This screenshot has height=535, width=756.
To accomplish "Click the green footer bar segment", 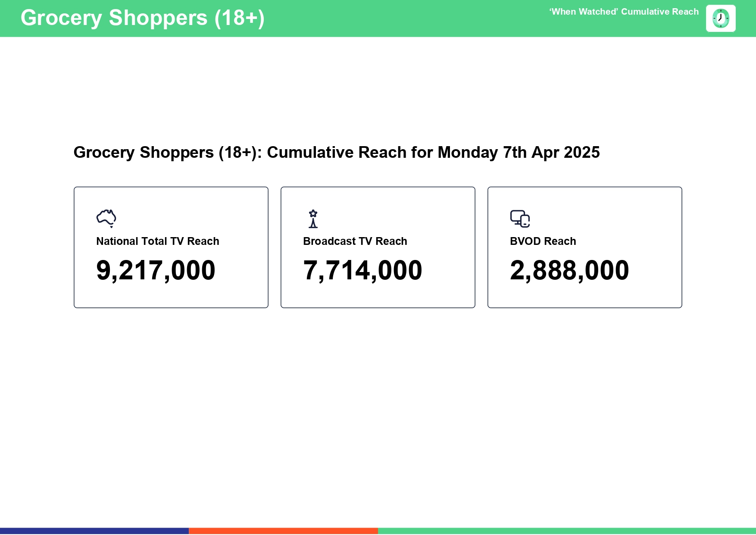I will [567, 531].
